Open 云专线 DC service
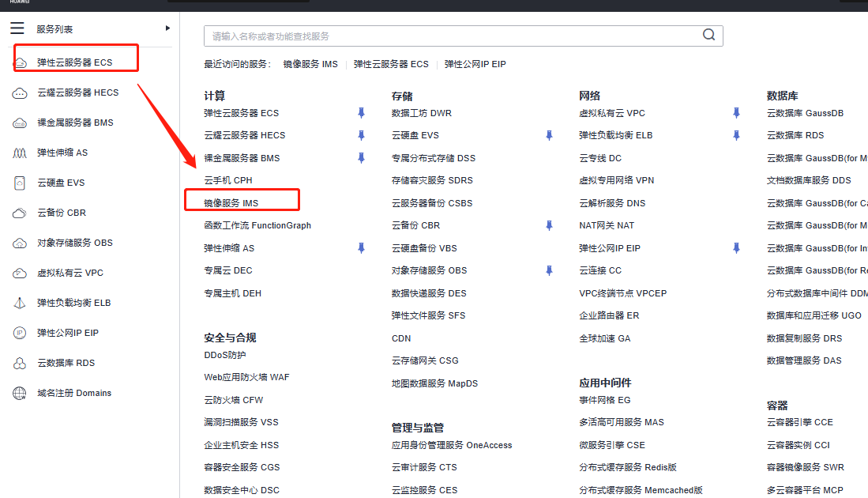 tap(600, 158)
